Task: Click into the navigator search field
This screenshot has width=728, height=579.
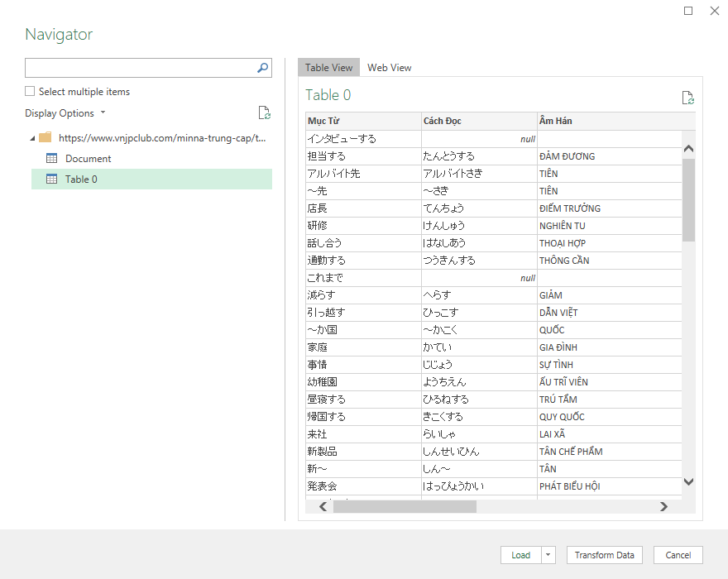Action: pyautogui.click(x=139, y=68)
